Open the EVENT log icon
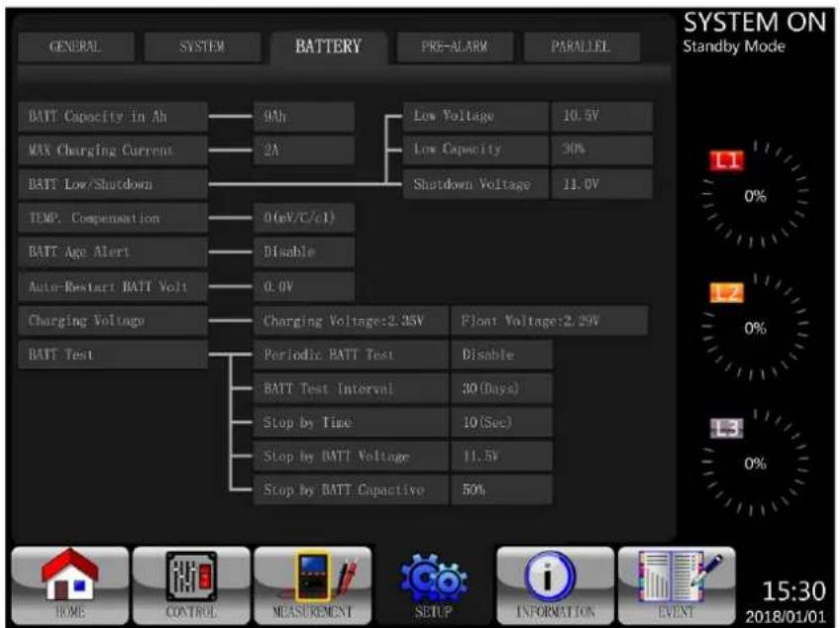This screenshot has height=628, width=840. (677, 585)
